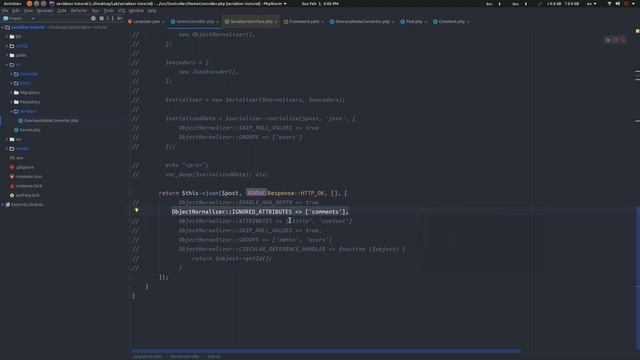The width and height of the screenshot is (640, 360).
Task: Click Response::HTTP_OK in return statement
Action: (x=296, y=193)
